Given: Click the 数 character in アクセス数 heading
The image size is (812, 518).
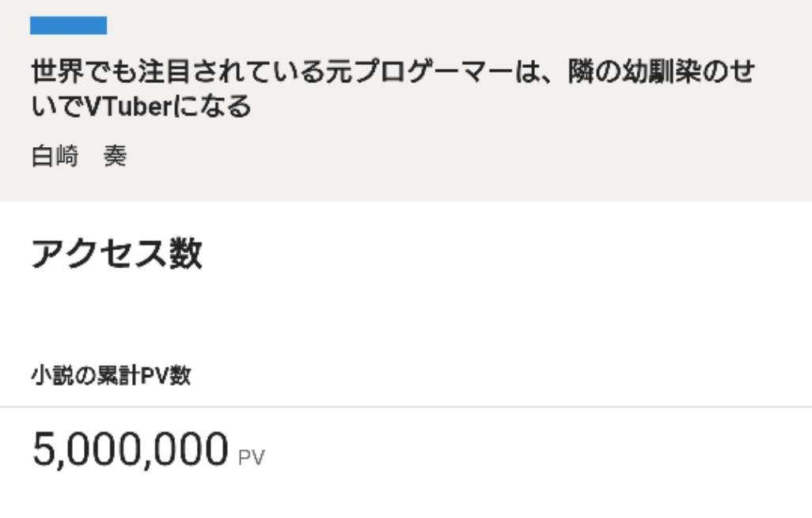Looking at the screenshot, I should point(187,255).
